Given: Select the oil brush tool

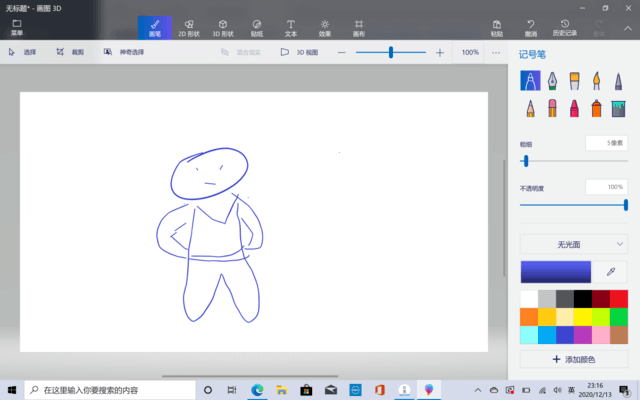Looking at the screenshot, I should 574,80.
